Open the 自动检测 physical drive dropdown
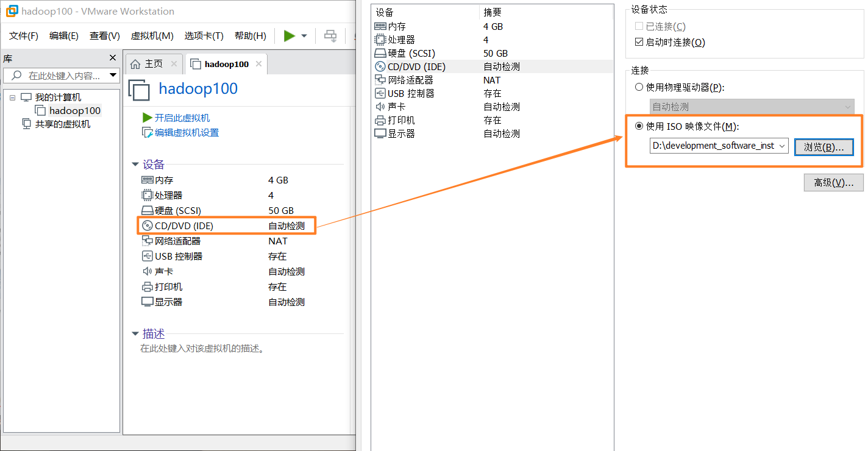Viewport: 868px width, 451px height. (752, 107)
